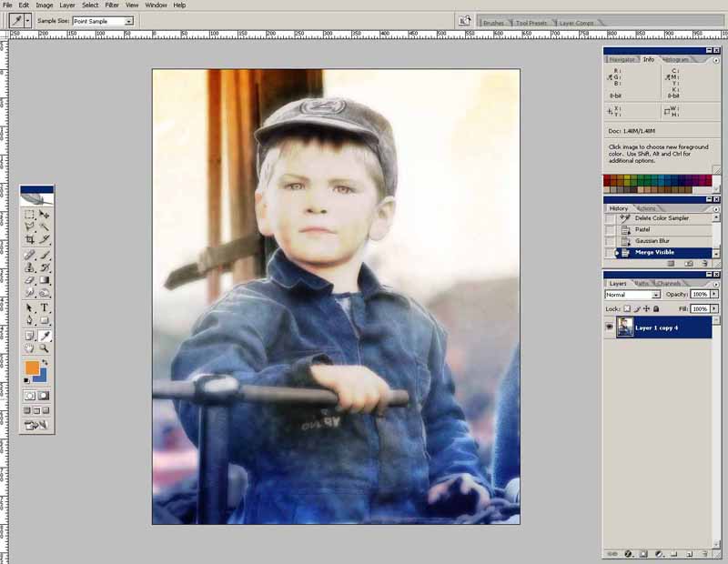Open blending mode Normal dropdown
Screen dimensions: 728x564
coord(655,295)
